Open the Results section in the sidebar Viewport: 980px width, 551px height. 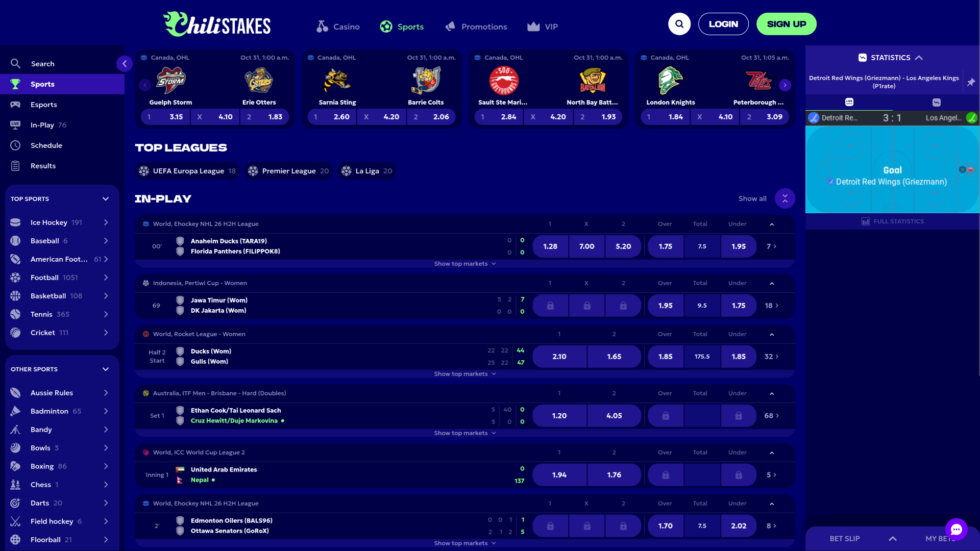point(43,165)
